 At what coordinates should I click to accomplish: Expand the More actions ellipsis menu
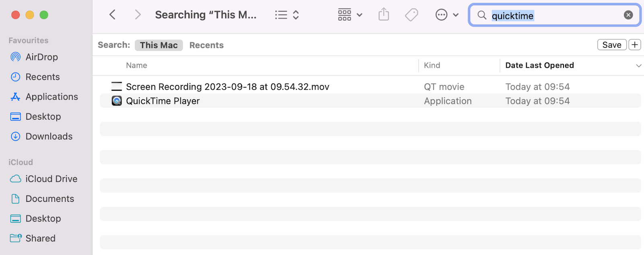(x=446, y=14)
